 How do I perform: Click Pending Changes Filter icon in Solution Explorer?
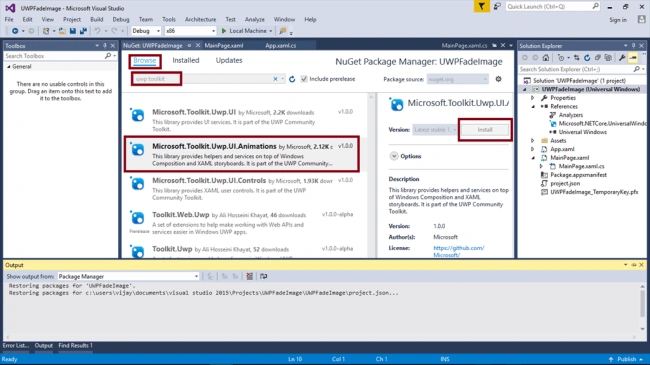561,58
